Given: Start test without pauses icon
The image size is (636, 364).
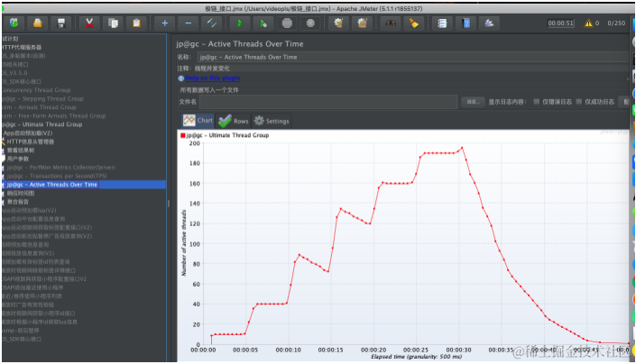Looking at the screenshot, I should point(263,23).
